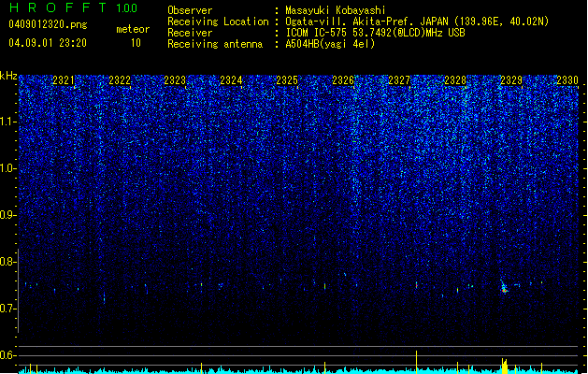
Task: Click the Observer label
Action: [190, 10]
